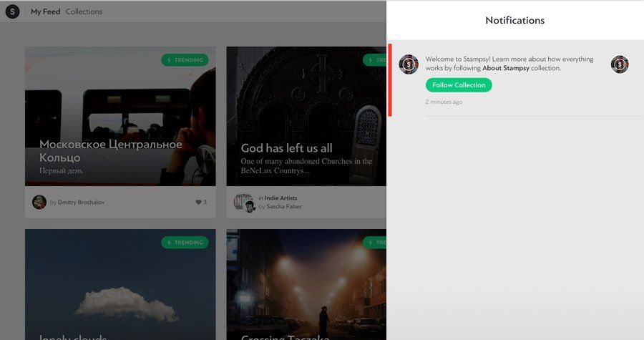The width and height of the screenshot is (644, 340).
Task: Like the Московское Центральное Кольцо story with heart
Action: click(199, 202)
